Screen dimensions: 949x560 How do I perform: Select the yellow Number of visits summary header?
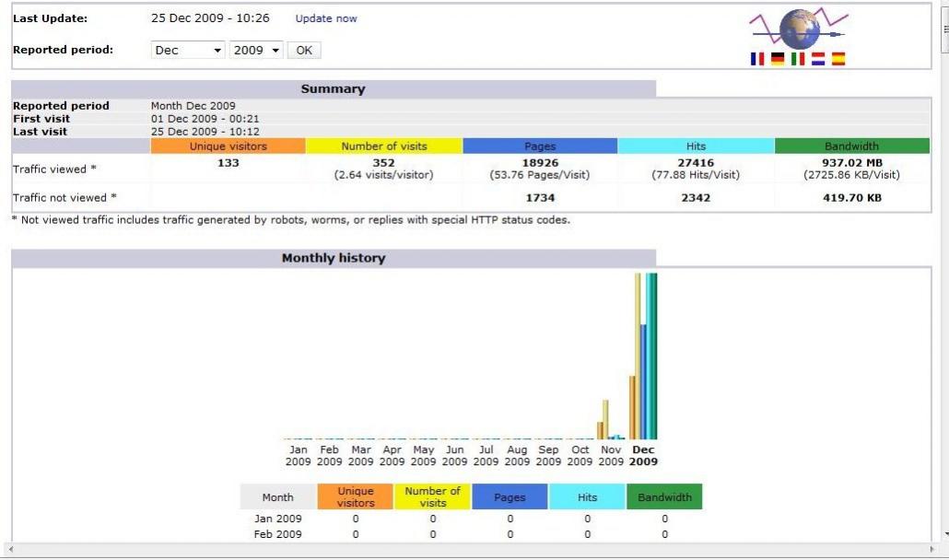[384, 146]
